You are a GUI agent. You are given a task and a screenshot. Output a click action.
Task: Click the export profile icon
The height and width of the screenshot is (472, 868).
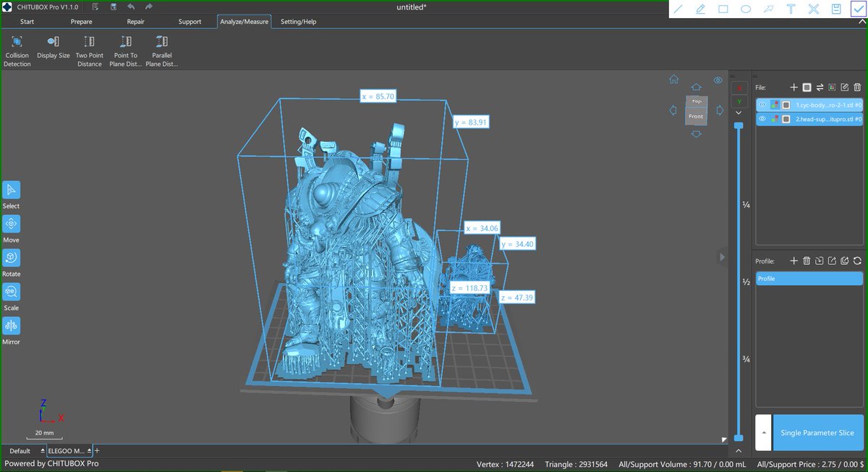(x=832, y=261)
